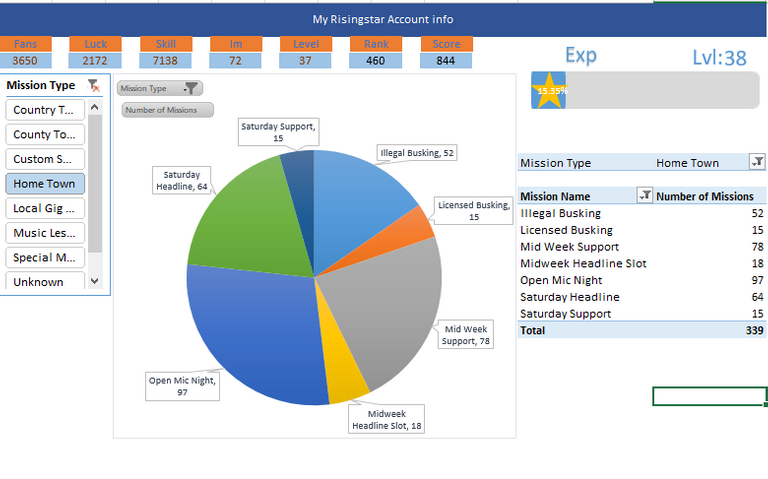
Task: Click the Saturday Support, 15 data label
Action: point(278,132)
